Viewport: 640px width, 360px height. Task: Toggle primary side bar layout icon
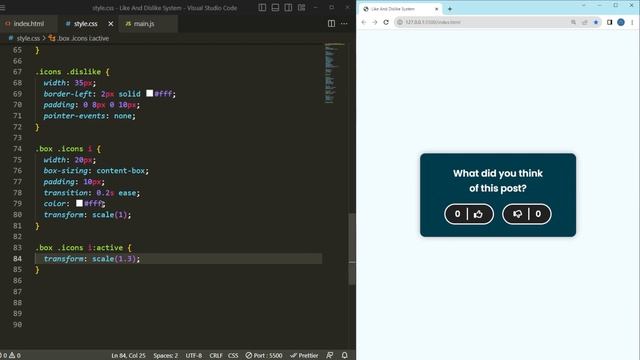(x=262, y=8)
